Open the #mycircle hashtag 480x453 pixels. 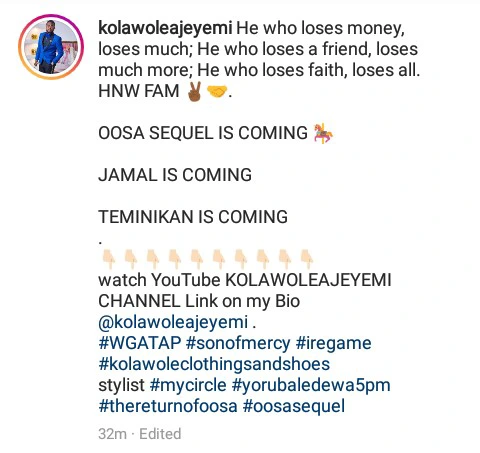coord(188,385)
